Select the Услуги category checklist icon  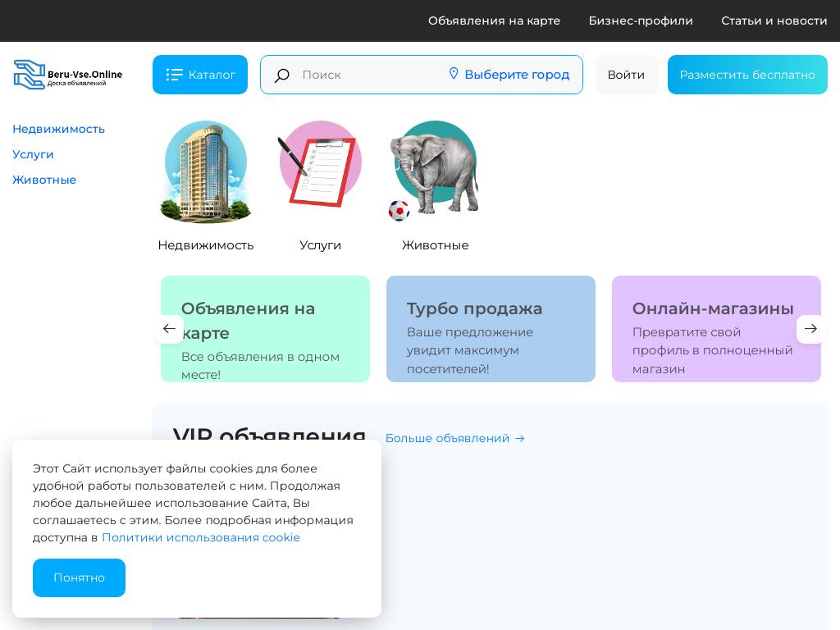(x=320, y=164)
